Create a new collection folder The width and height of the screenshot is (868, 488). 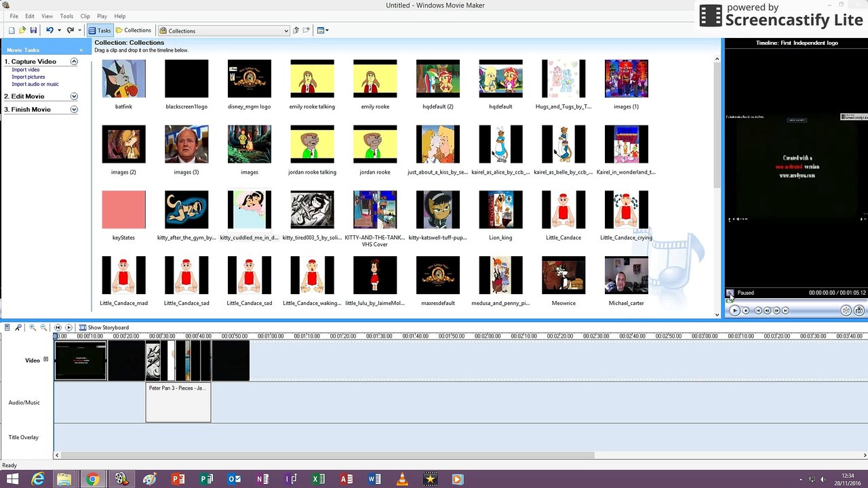click(x=307, y=30)
